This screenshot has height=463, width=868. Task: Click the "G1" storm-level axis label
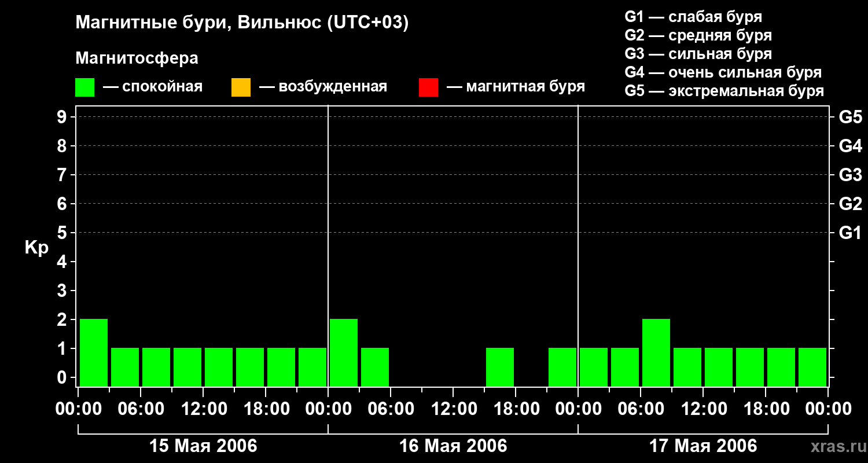pyautogui.click(x=850, y=233)
